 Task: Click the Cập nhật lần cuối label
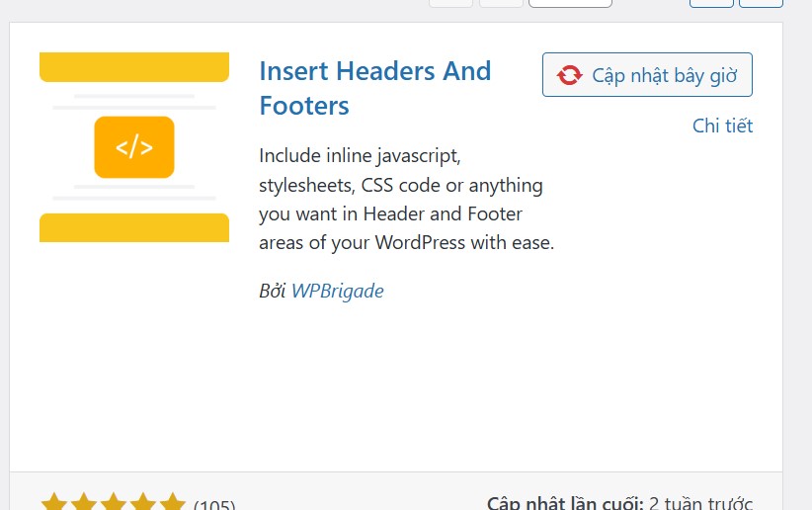pos(565,503)
